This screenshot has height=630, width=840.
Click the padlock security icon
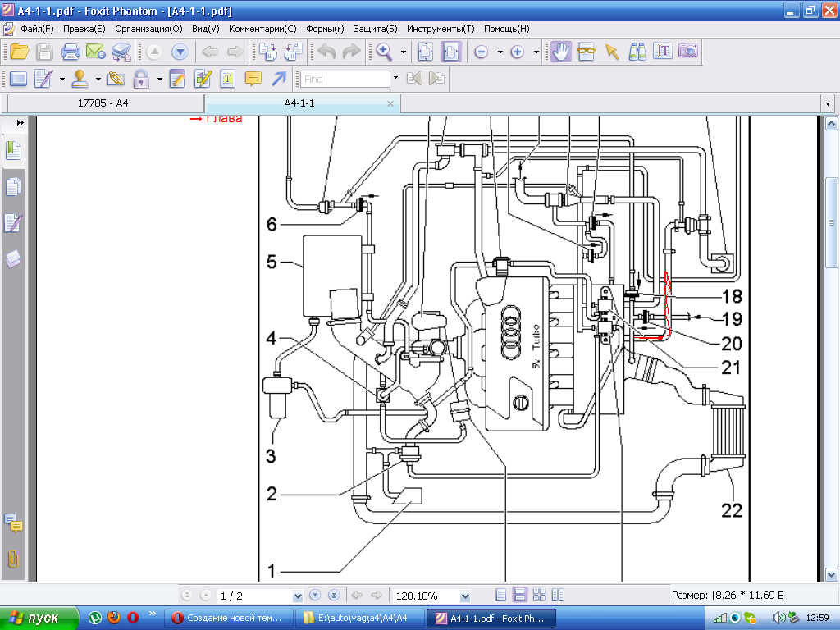pos(141,79)
